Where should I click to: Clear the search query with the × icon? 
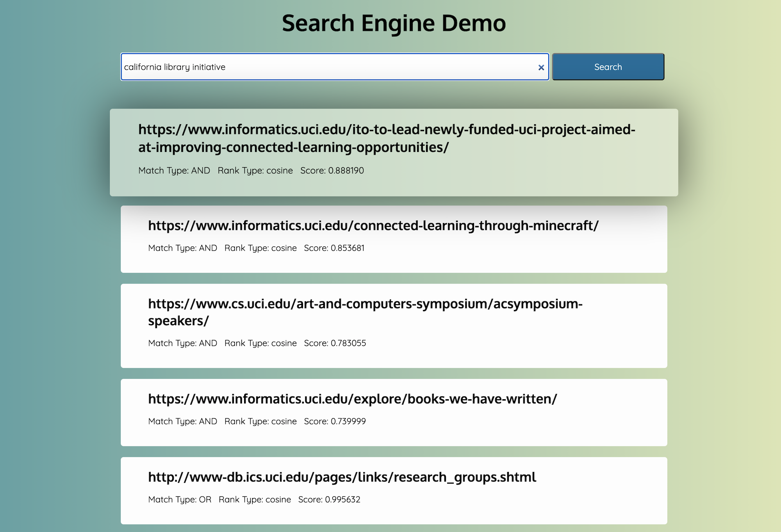(x=541, y=67)
